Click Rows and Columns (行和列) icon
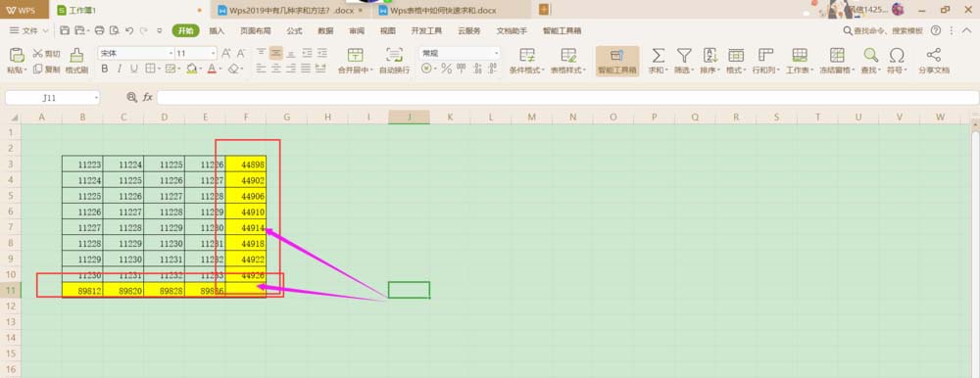980x378 pixels. tap(765, 55)
